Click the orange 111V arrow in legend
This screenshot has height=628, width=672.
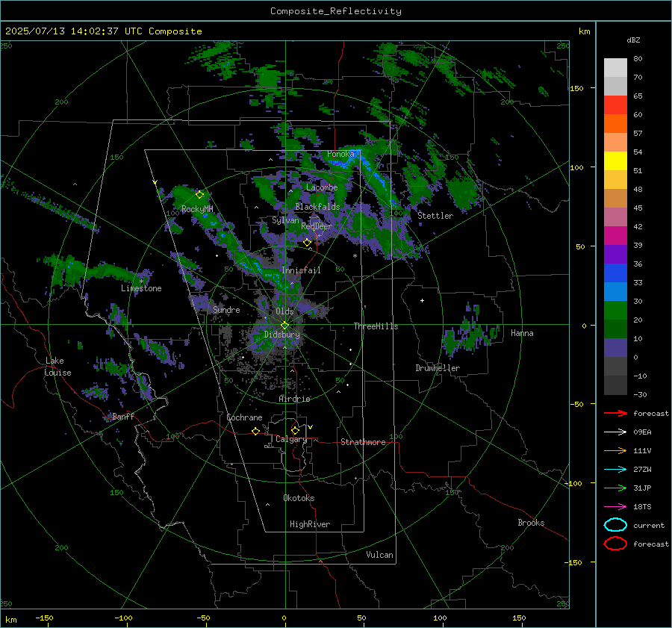[615, 450]
